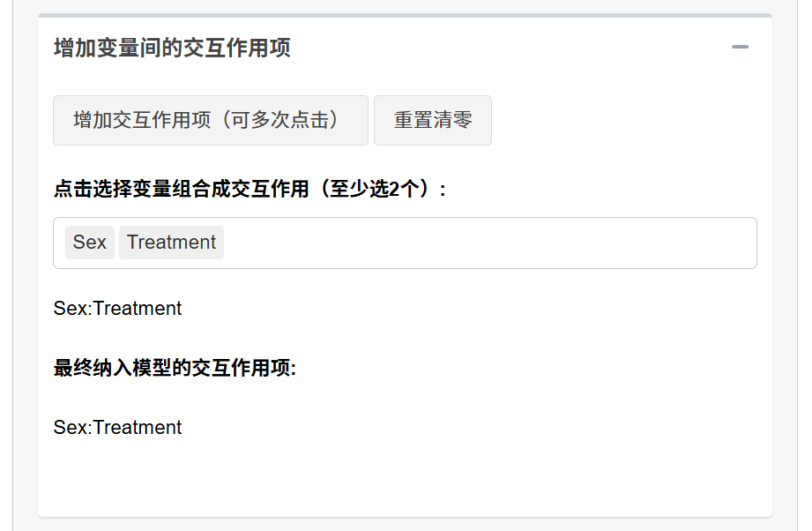Click final Sex:Treatment text under the model terms heading
This screenshot has width=812, height=531.
117,428
